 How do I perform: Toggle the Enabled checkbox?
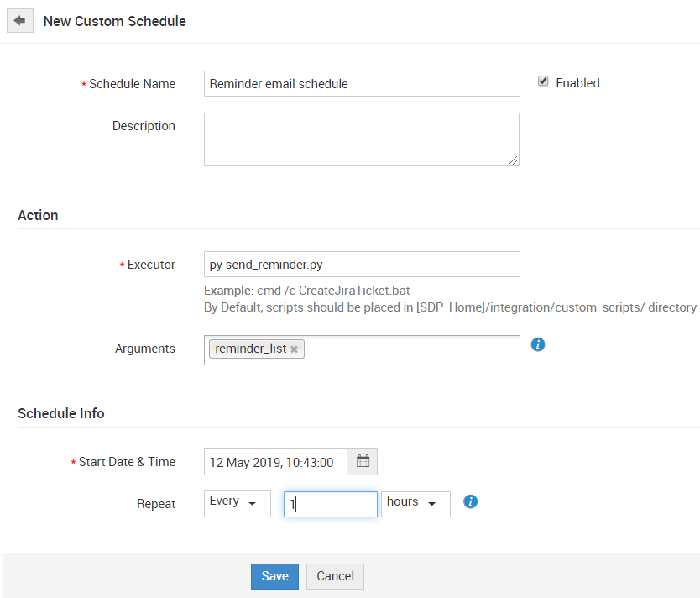point(543,81)
